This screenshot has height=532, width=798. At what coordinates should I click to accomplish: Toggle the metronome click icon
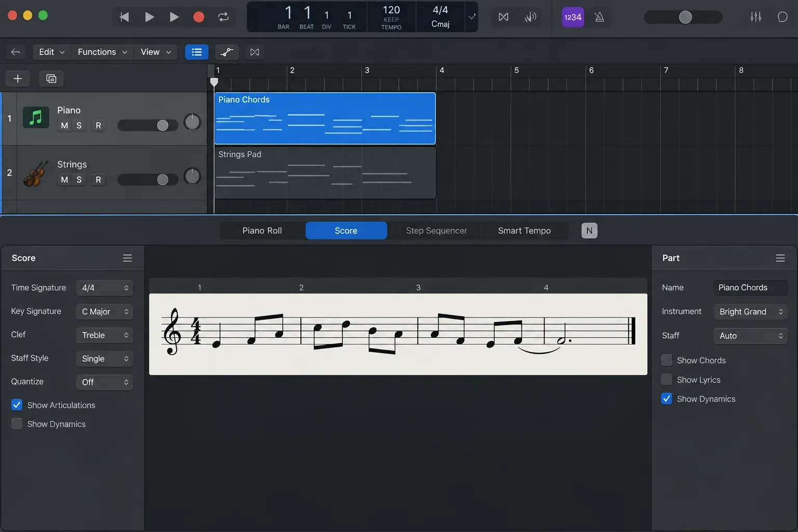[x=599, y=17]
